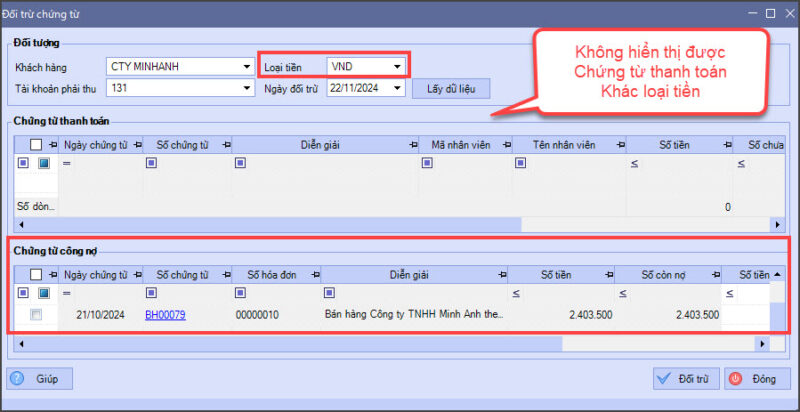This screenshot has height=412, width=800.
Task: Open the Khách hàng dropdown
Action: pos(247,68)
